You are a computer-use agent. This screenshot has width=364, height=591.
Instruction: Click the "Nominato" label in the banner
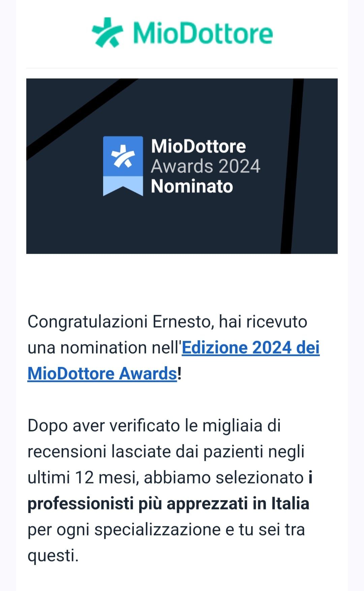coord(192,186)
